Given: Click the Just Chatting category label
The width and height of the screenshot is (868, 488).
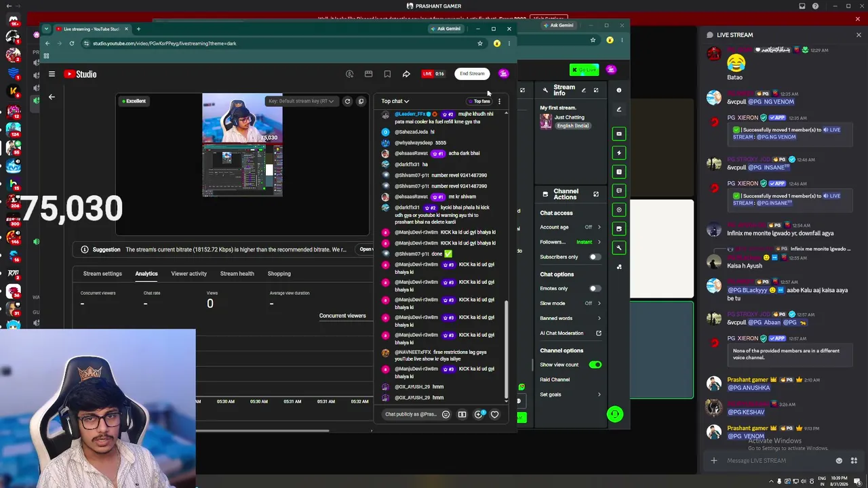Looking at the screenshot, I should pos(570,117).
